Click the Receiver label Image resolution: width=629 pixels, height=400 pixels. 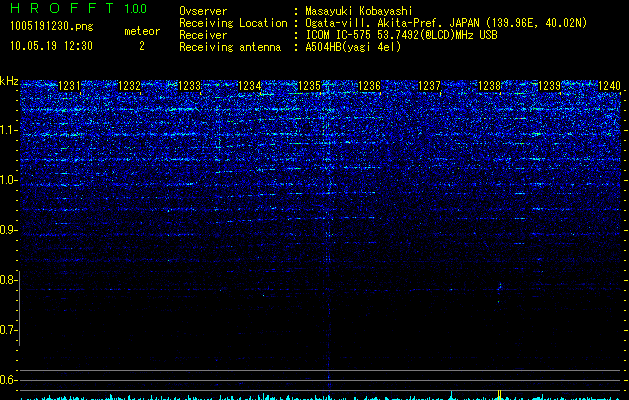tap(203, 35)
